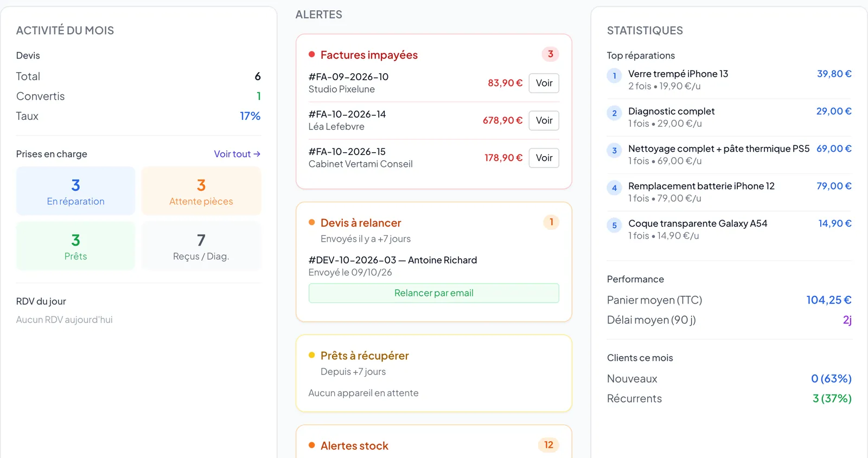Click the Factures impayées count badge 3

coord(550,54)
